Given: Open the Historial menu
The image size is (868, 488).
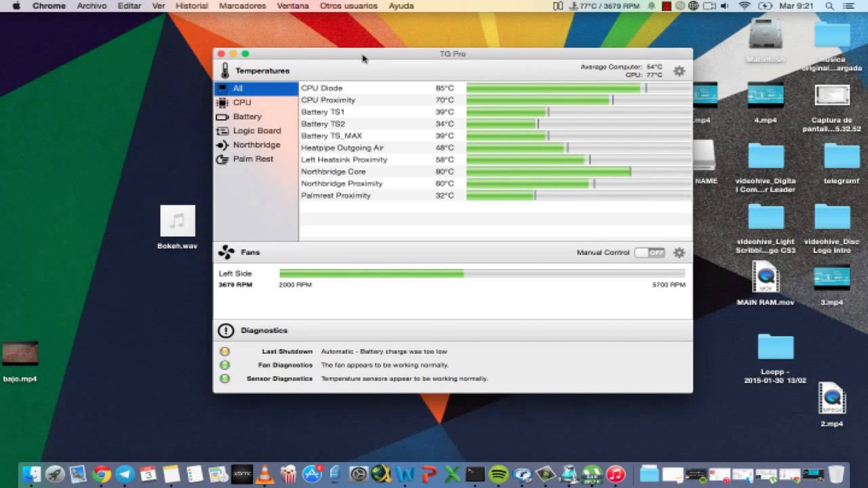Looking at the screenshot, I should point(191,6).
